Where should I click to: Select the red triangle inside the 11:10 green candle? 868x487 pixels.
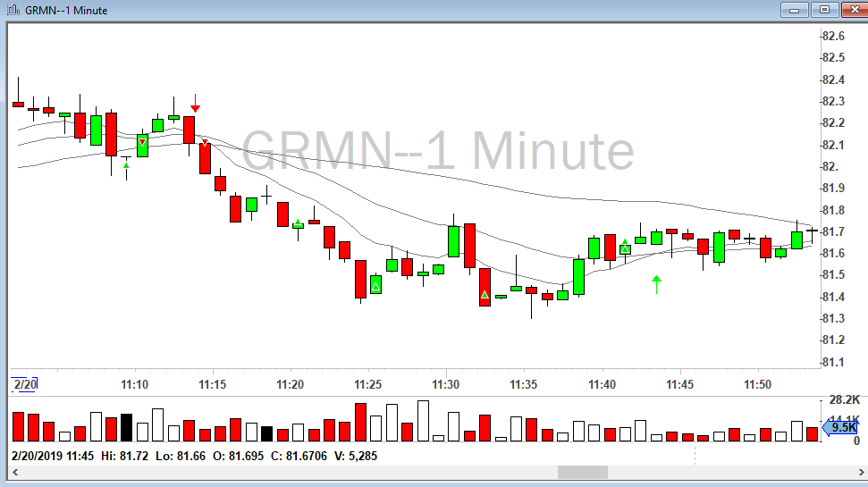[x=142, y=142]
